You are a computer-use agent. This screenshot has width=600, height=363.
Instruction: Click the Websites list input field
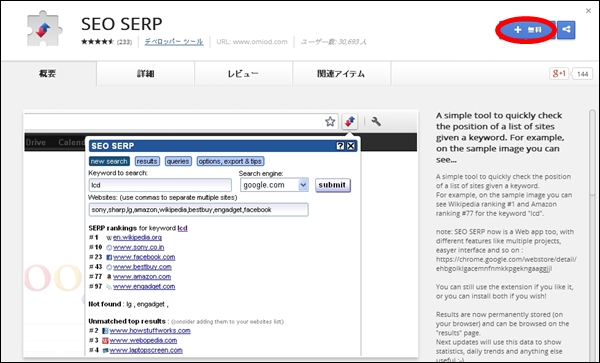[198, 210]
